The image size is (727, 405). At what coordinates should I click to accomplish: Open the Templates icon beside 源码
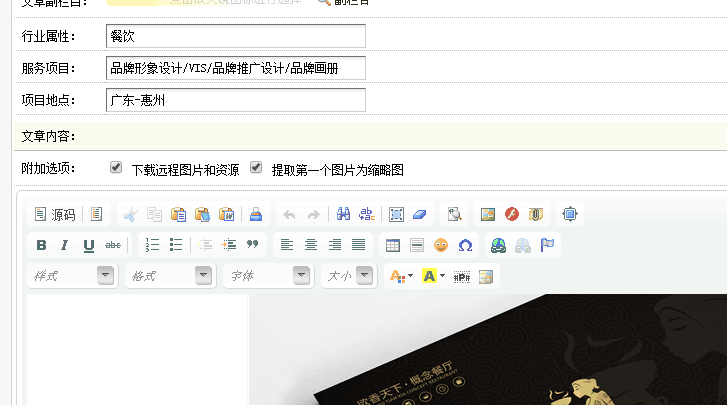[96, 215]
